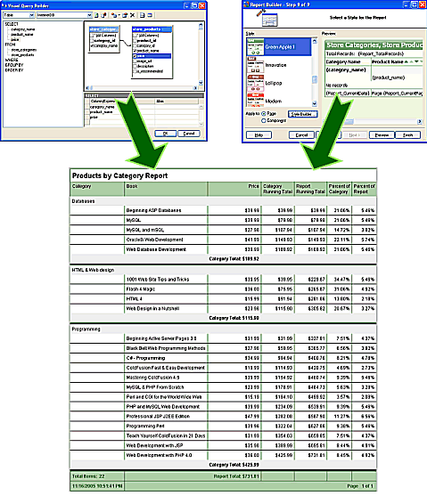427x504 pixels.
Task: Click the store_products table title bar
Action: tap(152, 29)
